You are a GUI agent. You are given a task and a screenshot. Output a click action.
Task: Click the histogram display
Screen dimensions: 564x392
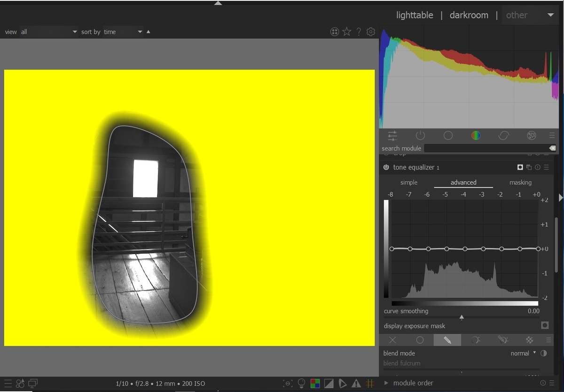pos(469,77)
